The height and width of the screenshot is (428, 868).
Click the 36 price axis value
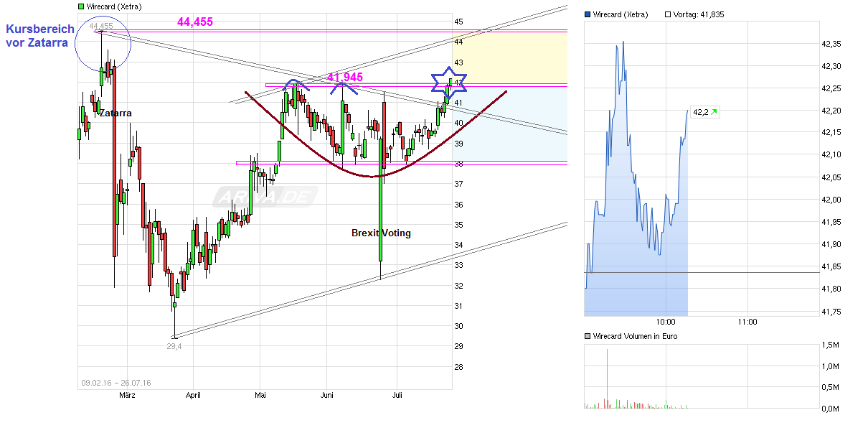[459, 205]
